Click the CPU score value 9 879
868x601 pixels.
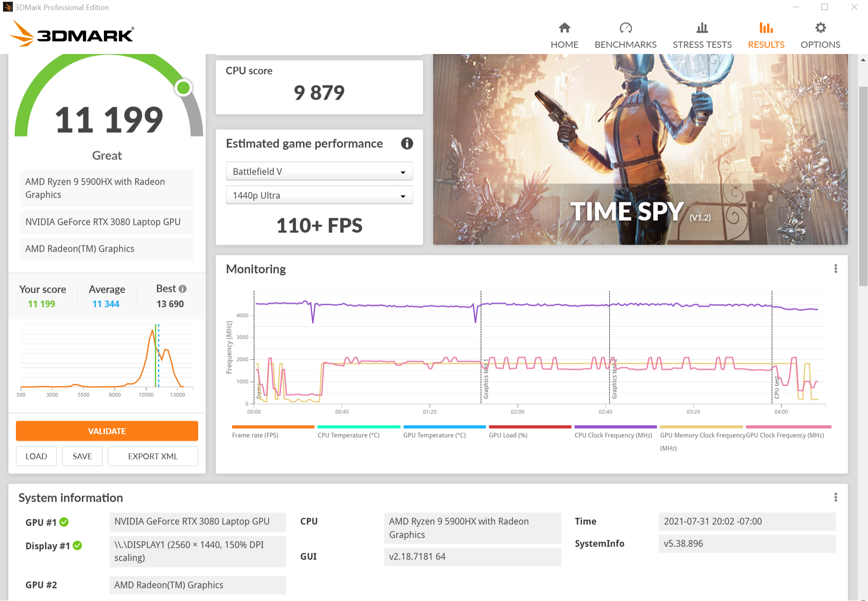pyautogui.click(x=319, y=93)
